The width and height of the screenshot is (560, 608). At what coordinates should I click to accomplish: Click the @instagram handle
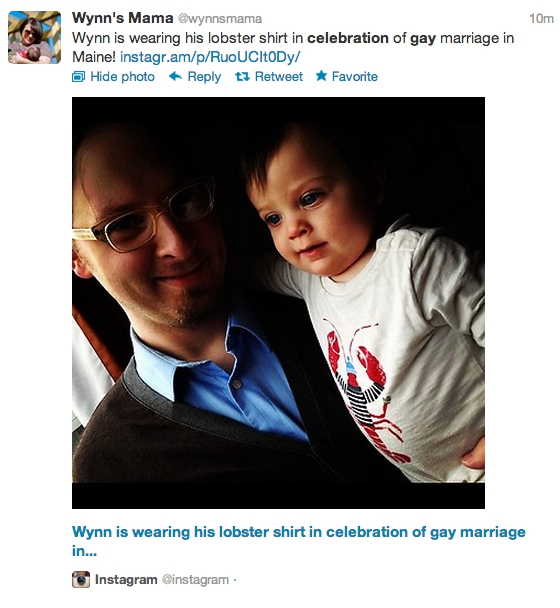tap(195, 580)
